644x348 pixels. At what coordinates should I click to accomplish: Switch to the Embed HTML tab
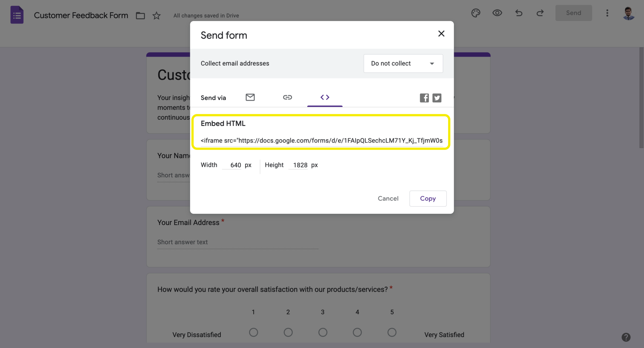[x=325, y=97]
